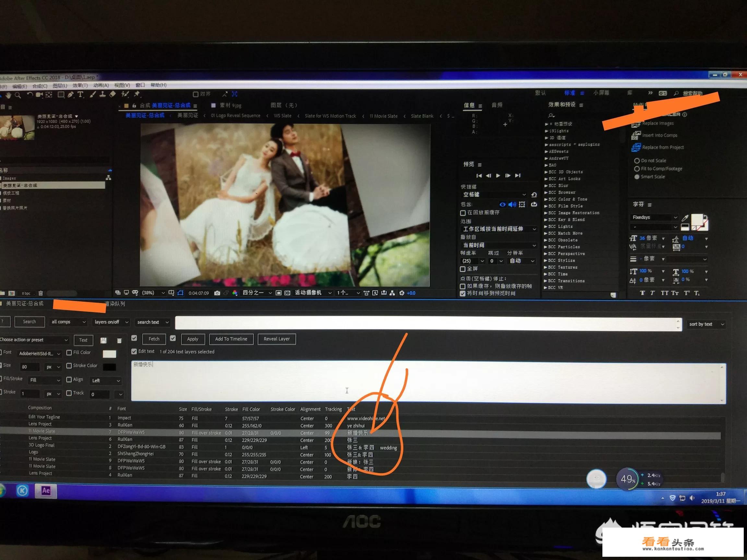The image size is (747, 560).
Task: Toggle the transparency grid icon
Action: coord(287,293)
